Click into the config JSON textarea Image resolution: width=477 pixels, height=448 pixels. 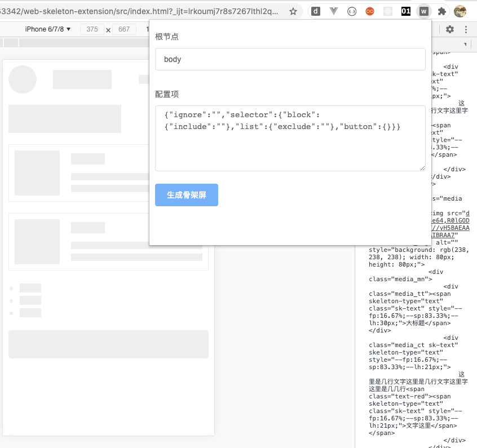coord(290,139)
